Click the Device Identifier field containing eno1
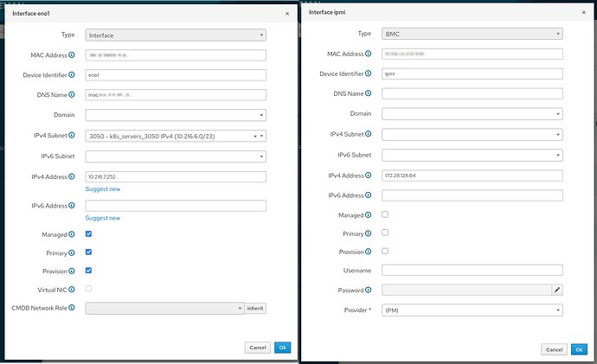 click(176, 75)
